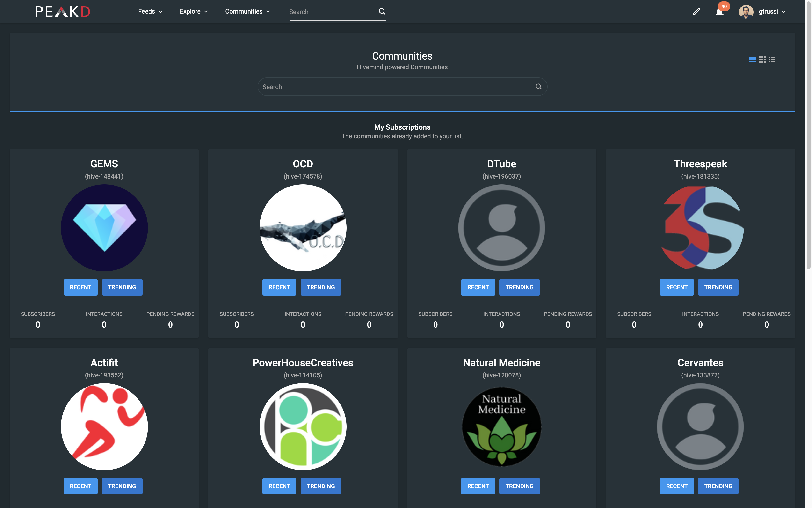View RECENT posts for OCD
Screen dimensions: 812x508
279,287
